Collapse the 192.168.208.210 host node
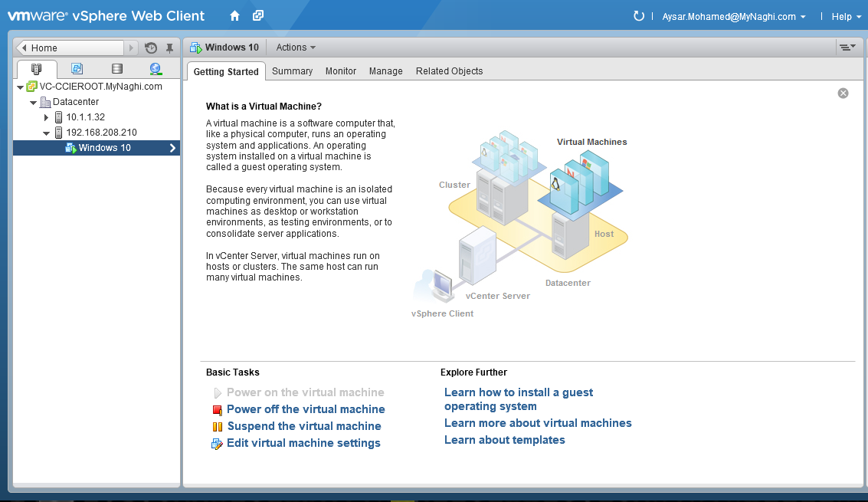The image size is (868, 502). coord(47,133)
